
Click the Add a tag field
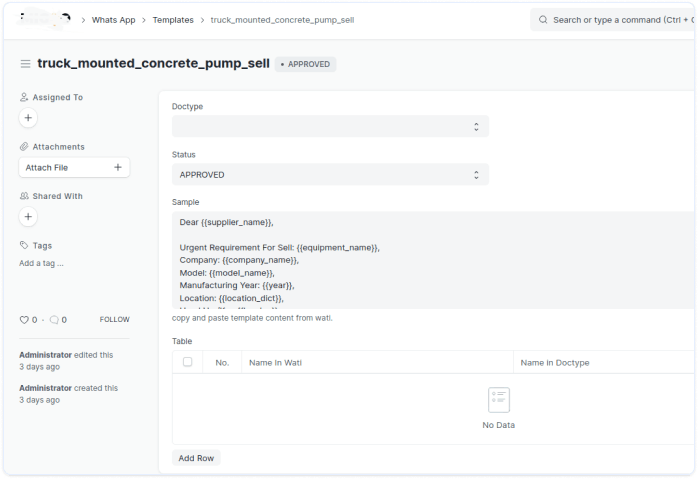click(x=42, y=263)
